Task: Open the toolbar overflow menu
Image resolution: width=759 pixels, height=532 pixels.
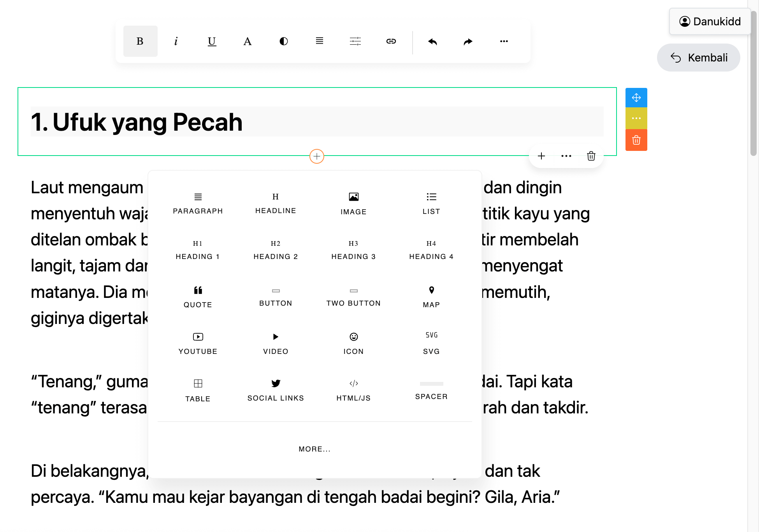Action: 503,41
